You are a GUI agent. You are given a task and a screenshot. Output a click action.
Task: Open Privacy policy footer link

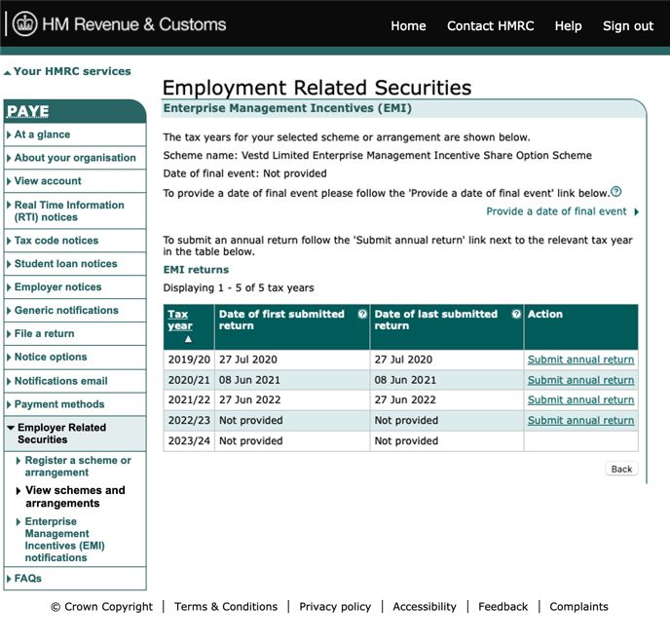tap(335, 606)
